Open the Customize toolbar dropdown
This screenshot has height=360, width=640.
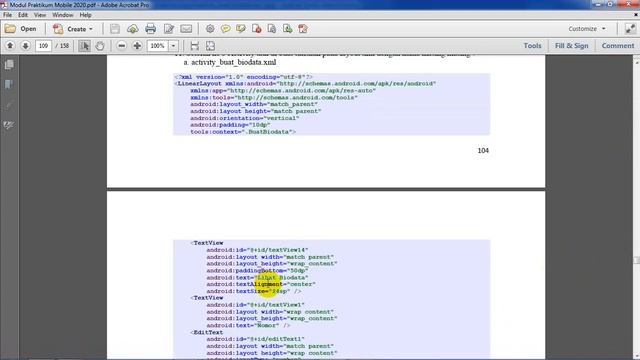(x=587, y=29)
